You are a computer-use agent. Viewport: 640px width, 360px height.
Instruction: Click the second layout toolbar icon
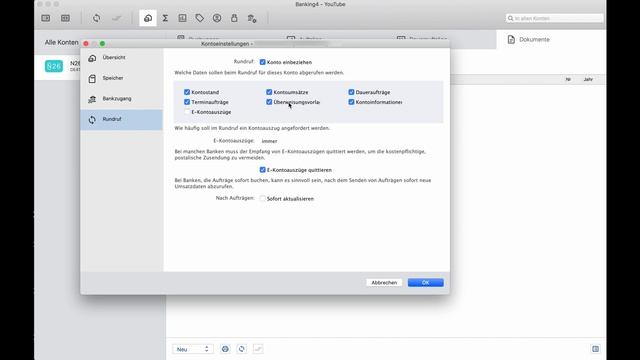point(65,18)
